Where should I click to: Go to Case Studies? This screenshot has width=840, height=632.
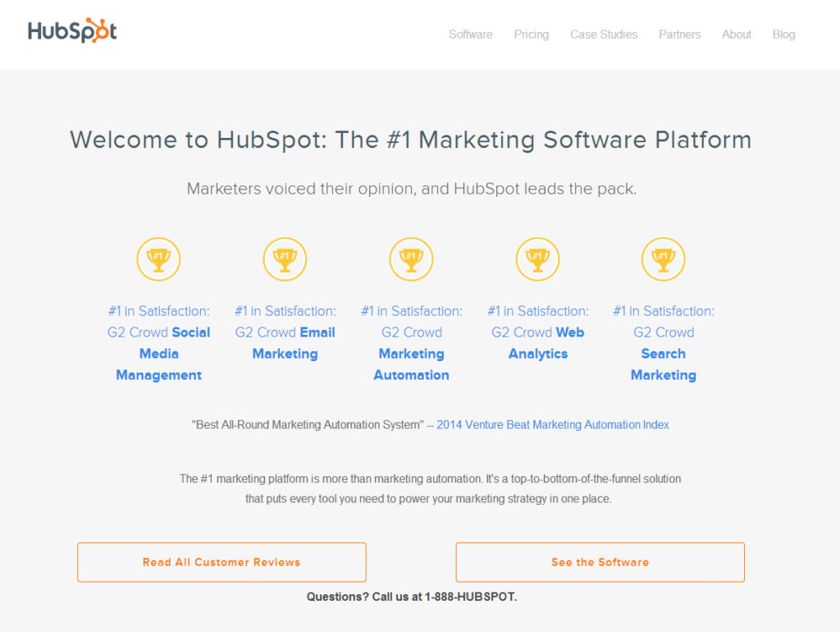coord(604,34)
